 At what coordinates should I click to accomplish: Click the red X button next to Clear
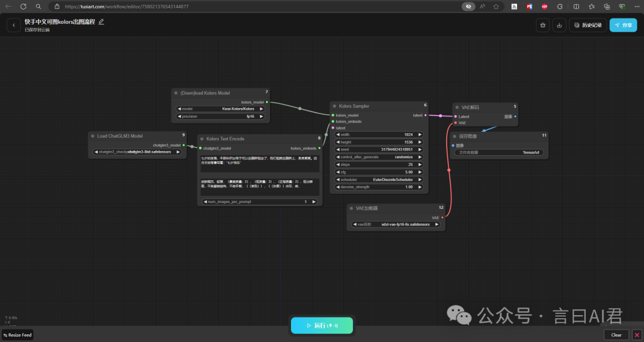(x=637, y=335)
